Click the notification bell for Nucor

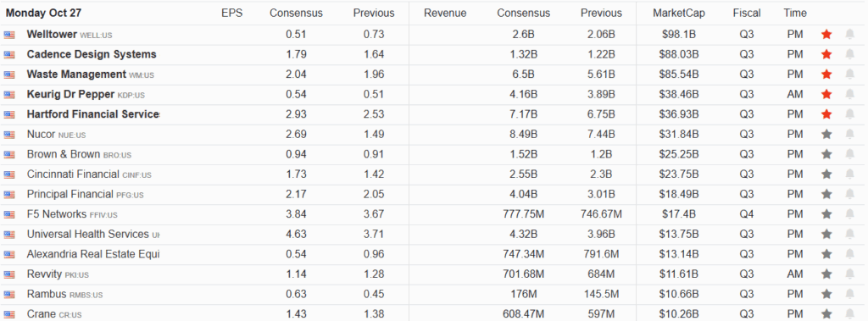pyautogui.click(x=849, y=134)
